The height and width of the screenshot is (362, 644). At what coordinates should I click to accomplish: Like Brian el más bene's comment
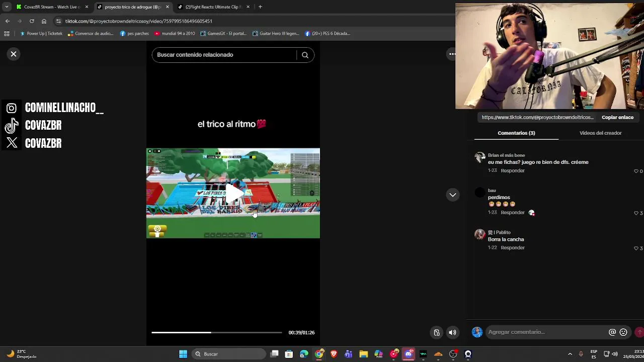click(636, 171)
